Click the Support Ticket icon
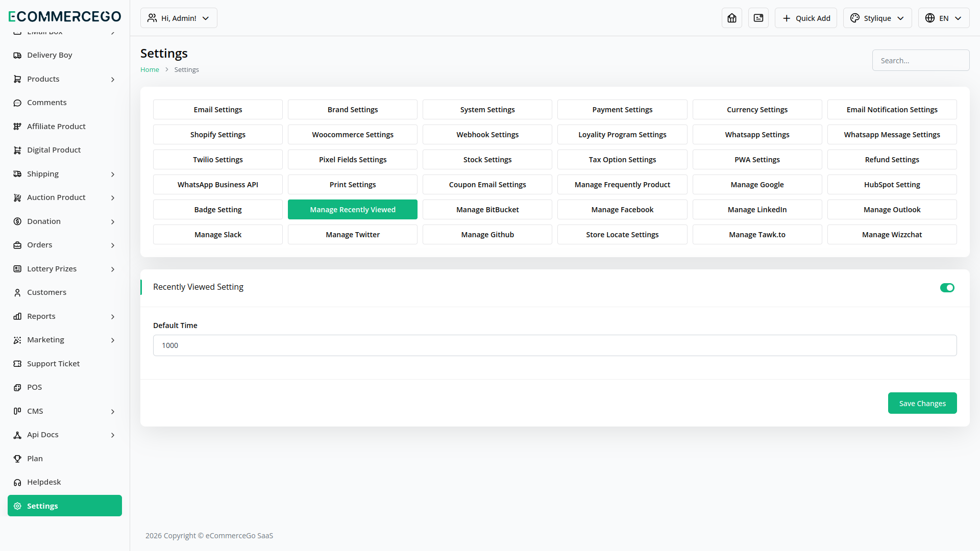The width and height of the screenshot is (980, 551). 17,364
